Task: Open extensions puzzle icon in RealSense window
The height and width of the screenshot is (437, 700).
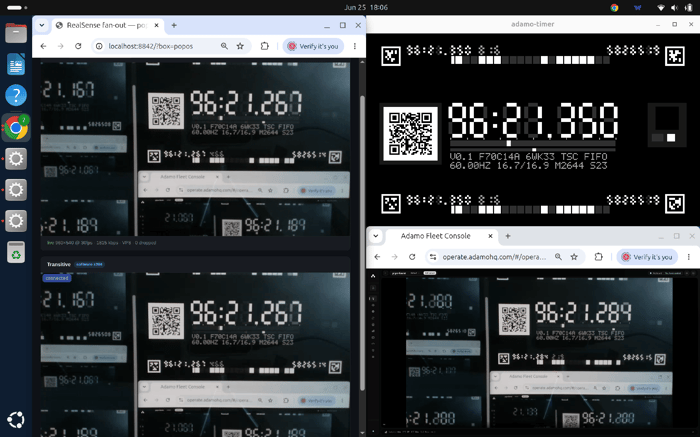Action: point(265,46)
